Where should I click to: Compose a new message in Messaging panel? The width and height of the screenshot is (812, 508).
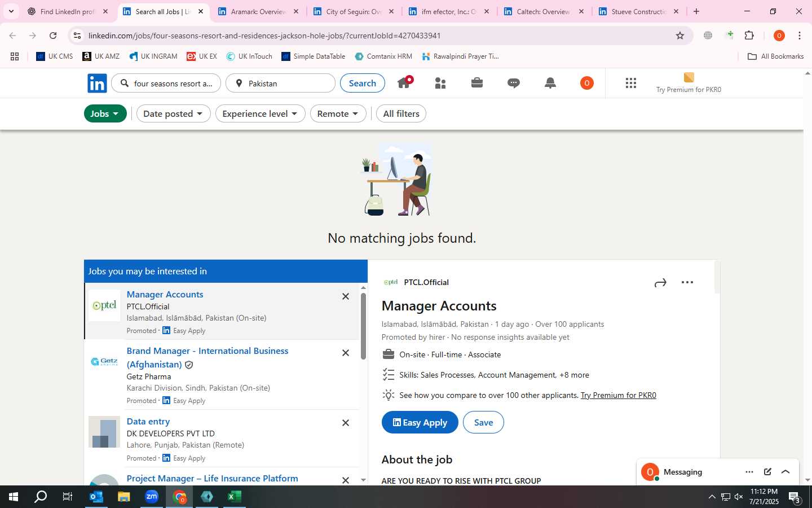tap(767, 472)
